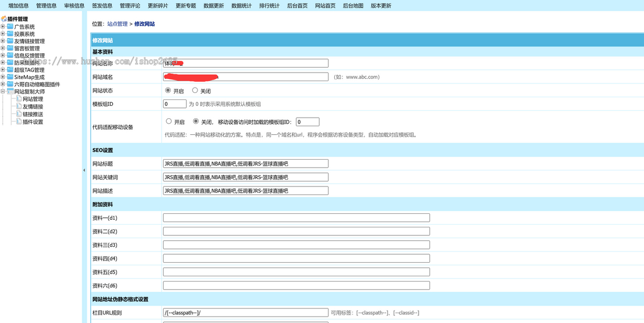Focus the 资料六(d6) input field
644x323 pixels.
[x=296, y=285]
